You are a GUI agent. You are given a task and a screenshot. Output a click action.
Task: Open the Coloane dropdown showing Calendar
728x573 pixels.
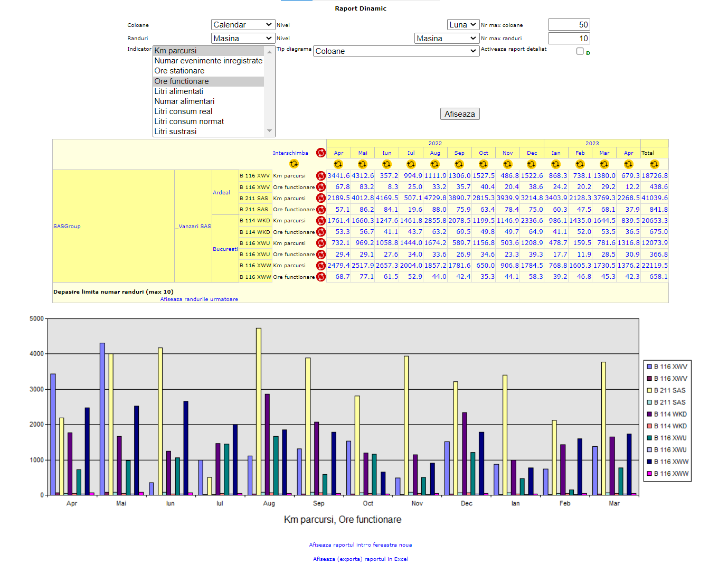[243, 25]
